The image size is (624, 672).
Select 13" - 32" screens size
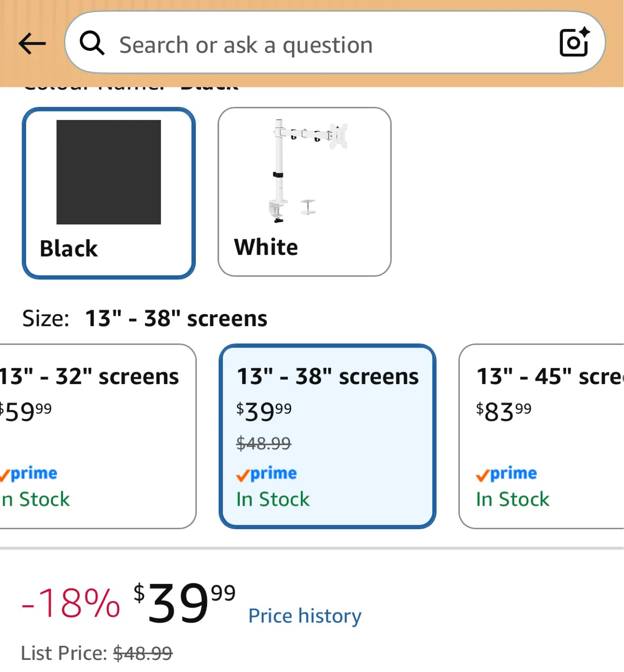coord(98,436)
